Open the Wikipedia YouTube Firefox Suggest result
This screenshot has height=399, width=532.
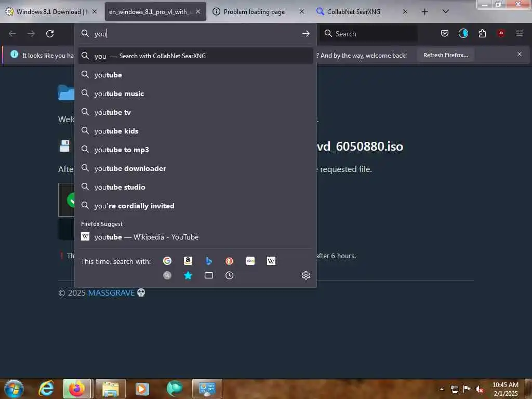(195, 237)
